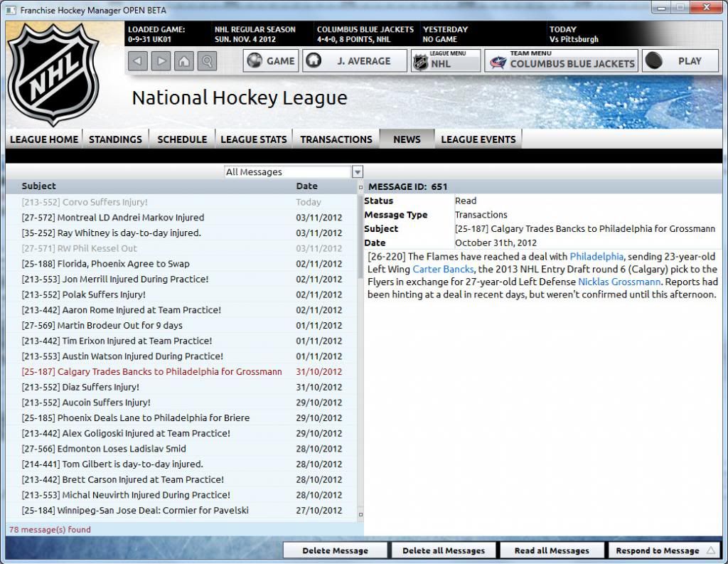This screenshot has height=564, width=728.
Task: Select message 'Tim Erixon Injured at Team Practice!'
Action: 181,341
